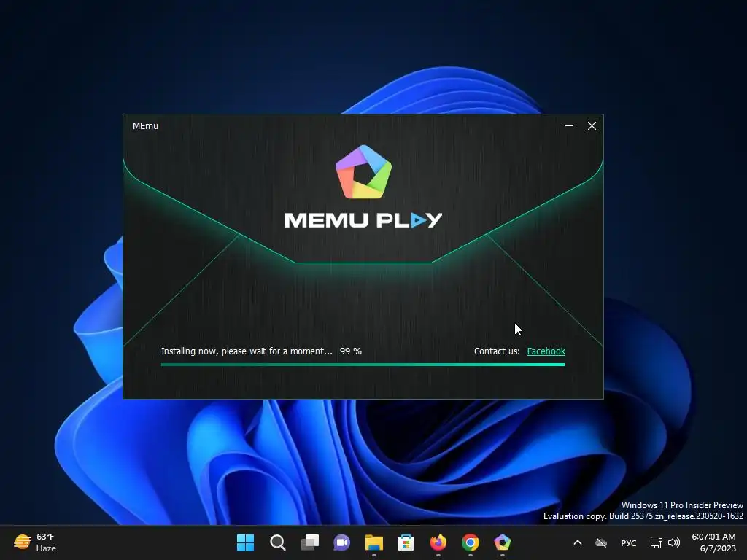
Task: Open the Facebook contact link
Action: pos(546,351)
